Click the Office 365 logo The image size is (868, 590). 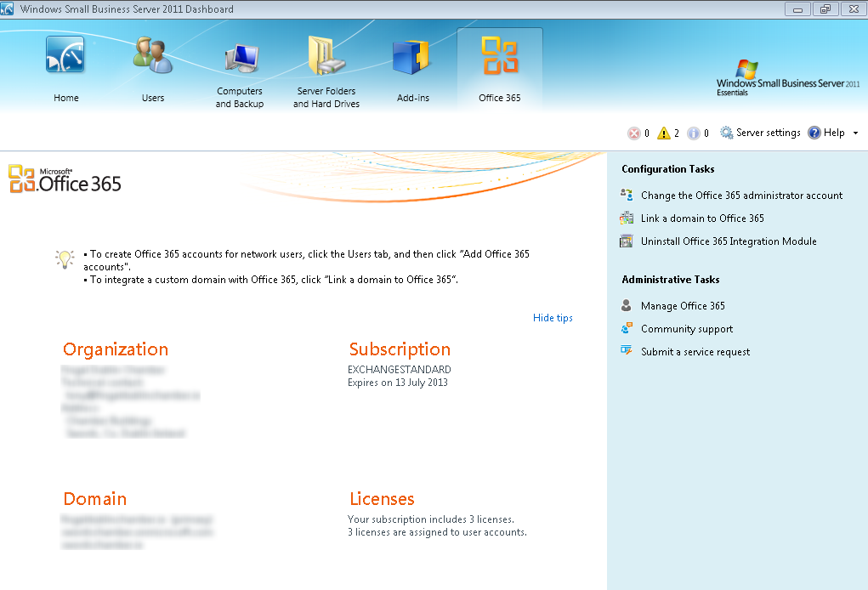(65, 179)
